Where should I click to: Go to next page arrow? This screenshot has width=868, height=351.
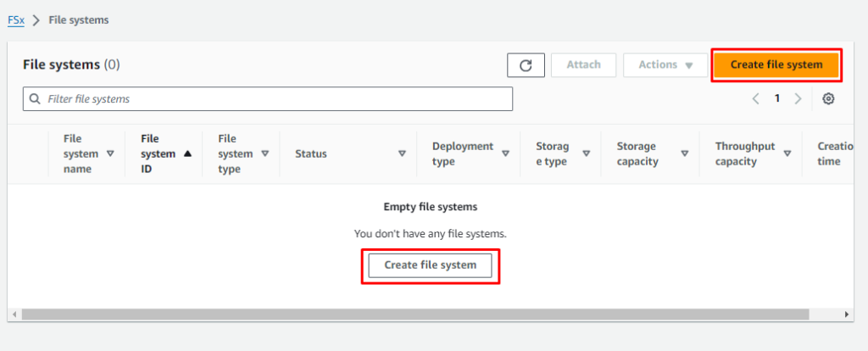[x=798, y=99]
